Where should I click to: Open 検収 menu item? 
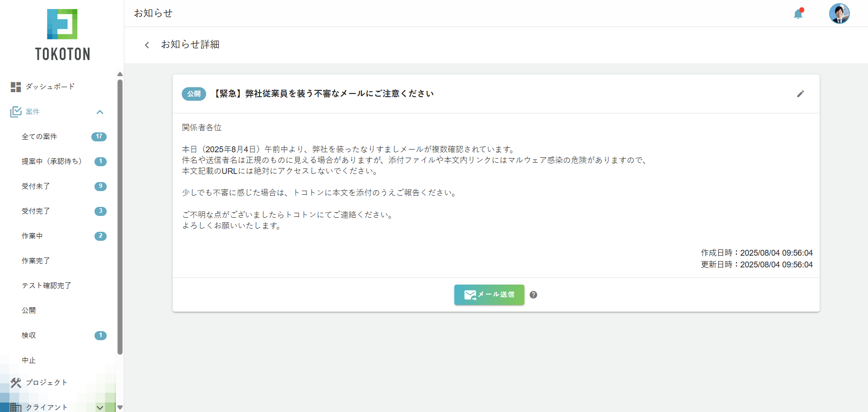click(29, 335)
